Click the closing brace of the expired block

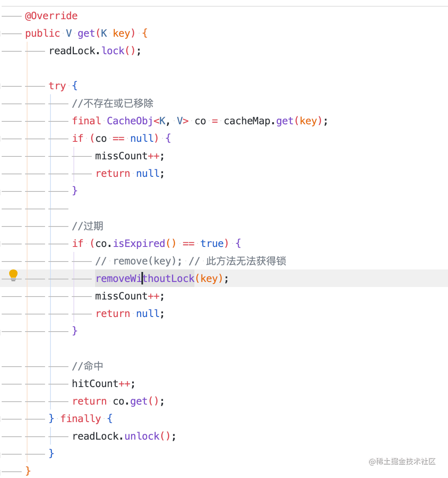tap(75, 331)
